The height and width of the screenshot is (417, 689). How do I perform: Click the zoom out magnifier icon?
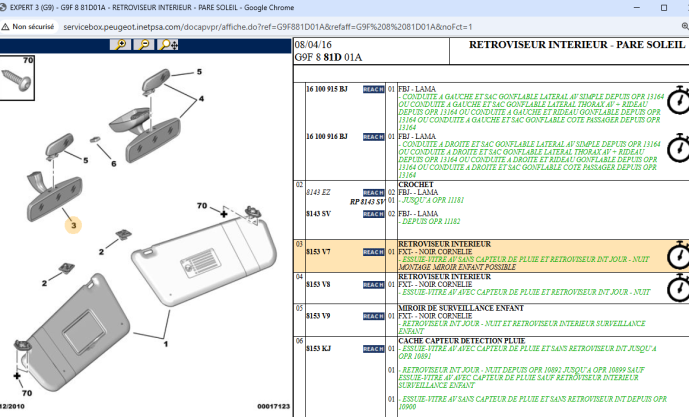pyautogui.click(x=145, y=45)
